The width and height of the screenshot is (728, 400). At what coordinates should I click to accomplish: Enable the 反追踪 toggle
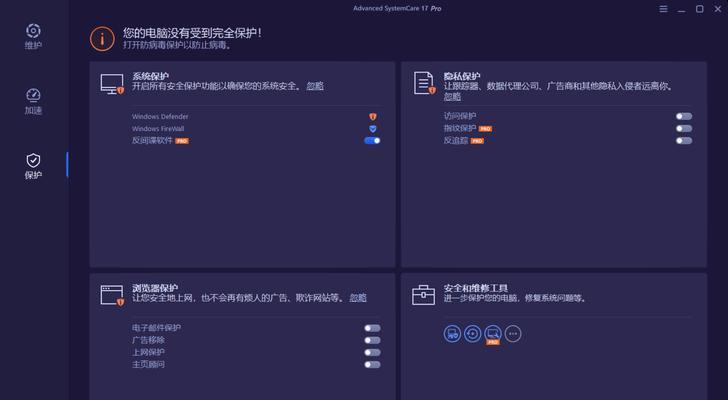(x=684, y=141)
